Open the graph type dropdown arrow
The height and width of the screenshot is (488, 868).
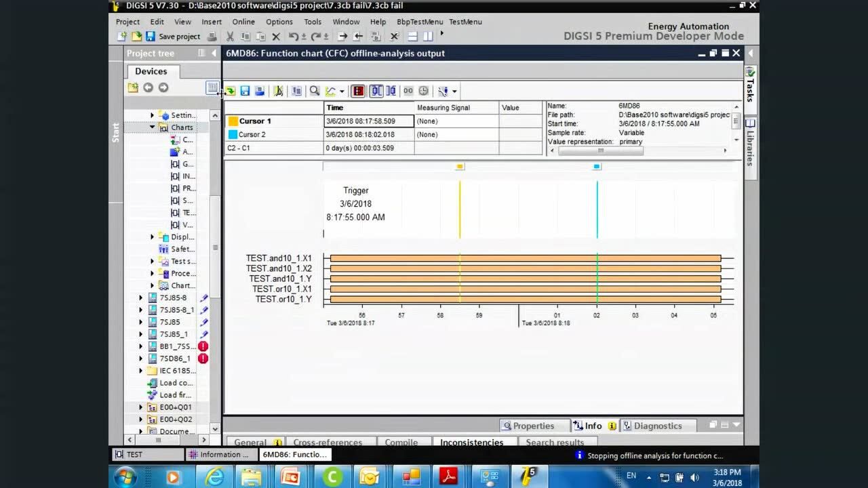342,91
